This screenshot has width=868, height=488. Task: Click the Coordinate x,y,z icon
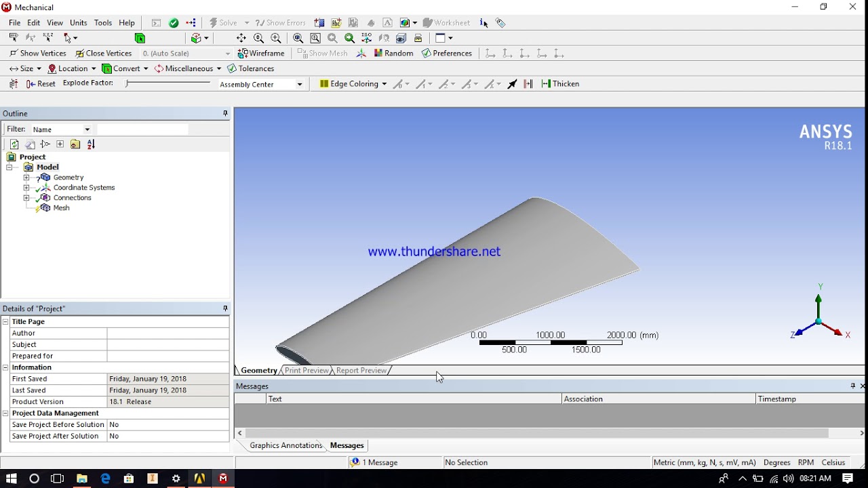coord(48,38)
